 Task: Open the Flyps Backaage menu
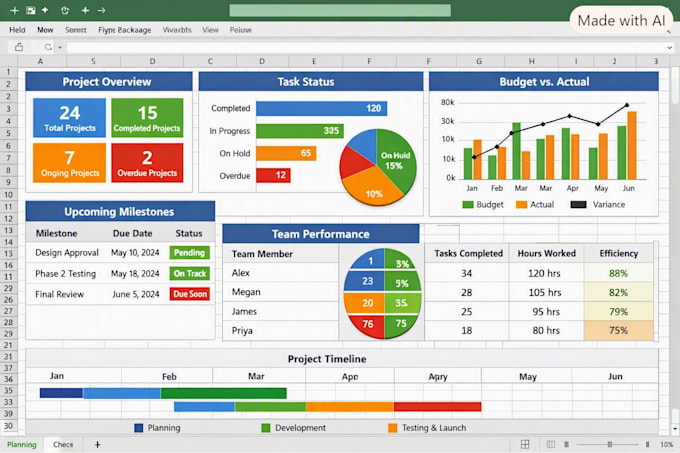124,30
